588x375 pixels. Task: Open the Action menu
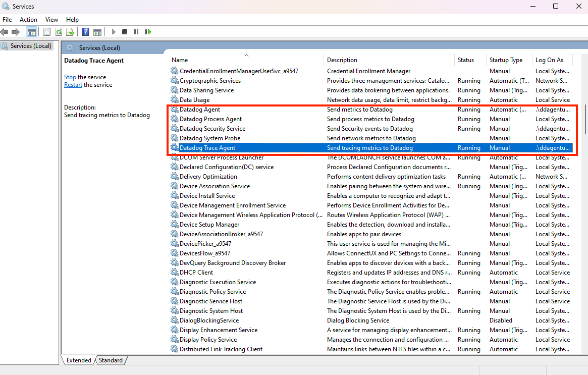pos(28,20)
